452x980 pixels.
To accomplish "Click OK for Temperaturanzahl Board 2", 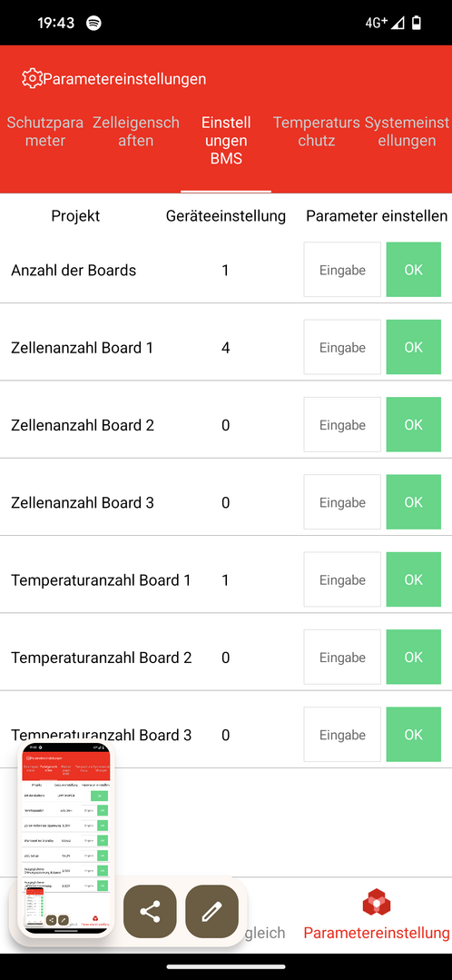I will click(414, 657).
